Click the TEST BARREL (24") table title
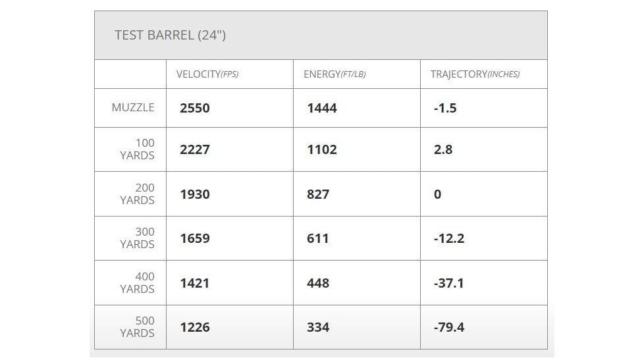644x362 pixels. click(170, 35)
